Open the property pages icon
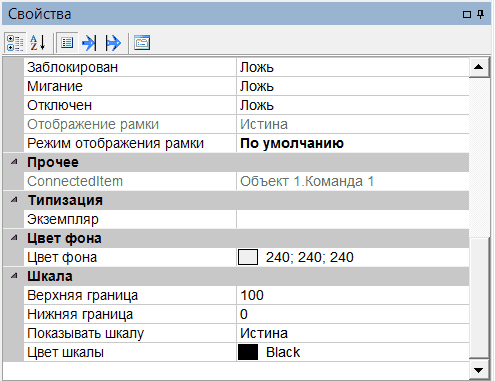Image resolution: width=495 pixels, height=381 pixels. point(142,43)
